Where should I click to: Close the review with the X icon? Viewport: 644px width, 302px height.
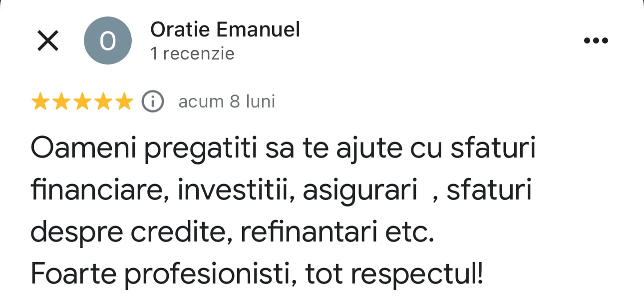pos(47,40)
